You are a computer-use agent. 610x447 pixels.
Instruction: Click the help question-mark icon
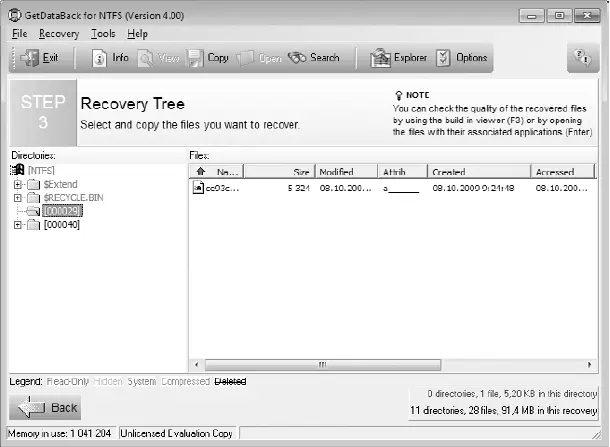click(x=582, y=58)
